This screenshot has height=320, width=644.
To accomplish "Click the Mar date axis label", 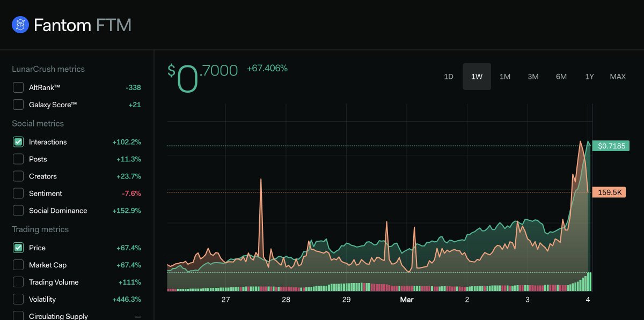I will 407,300.
